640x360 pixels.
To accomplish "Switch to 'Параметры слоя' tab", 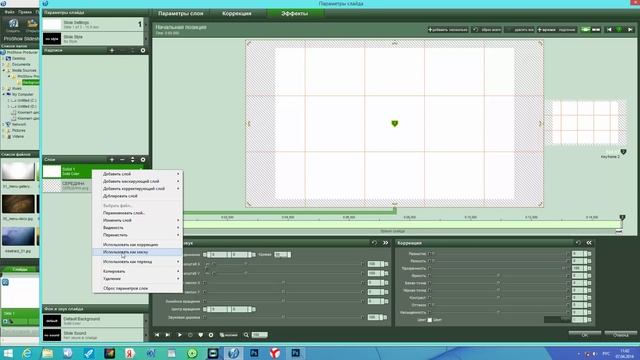I will 180,13.
